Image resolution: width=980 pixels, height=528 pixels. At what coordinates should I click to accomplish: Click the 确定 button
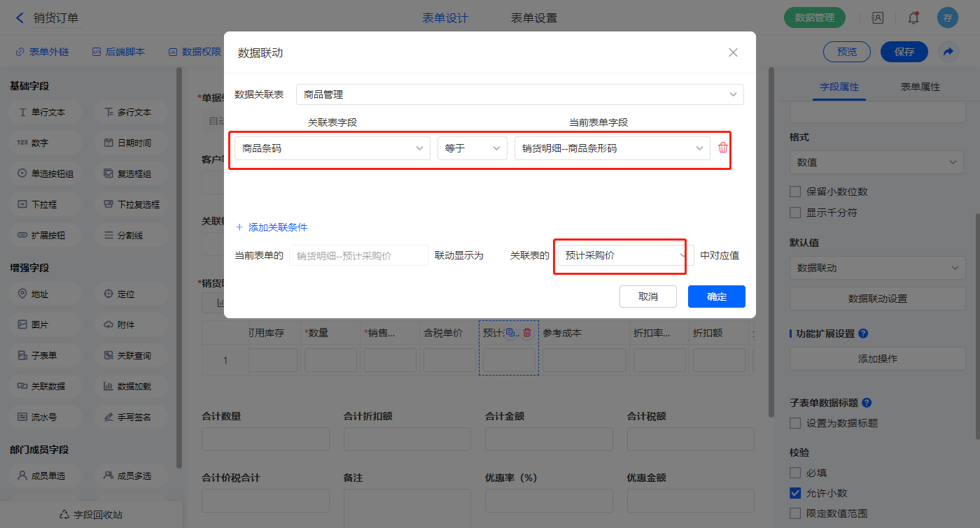click(x=716, y=297)
